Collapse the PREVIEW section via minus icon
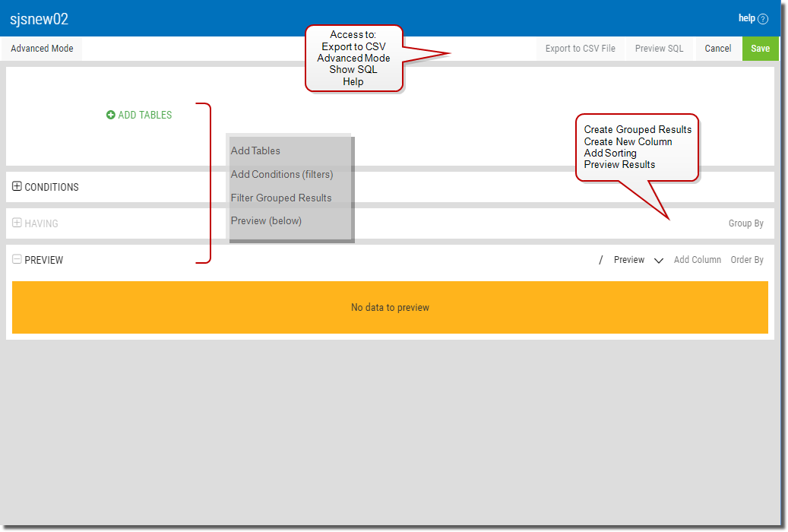 coord(17,259)
